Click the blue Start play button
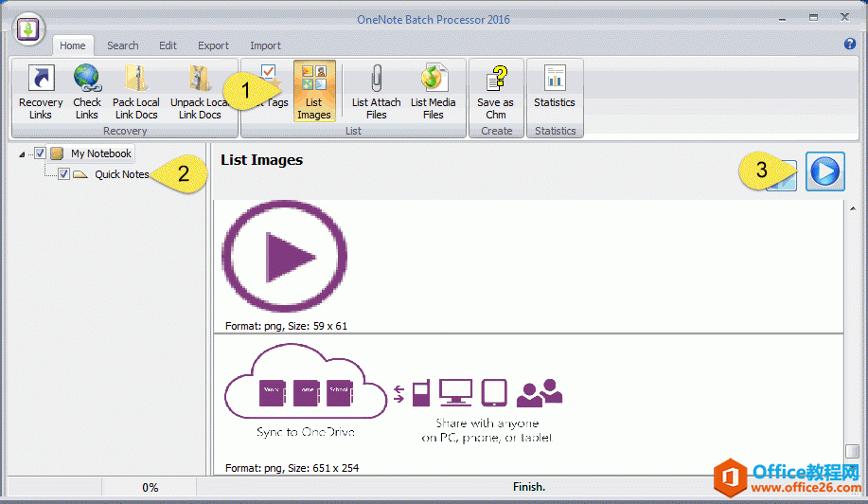868x504 pixels. point(824,171)
